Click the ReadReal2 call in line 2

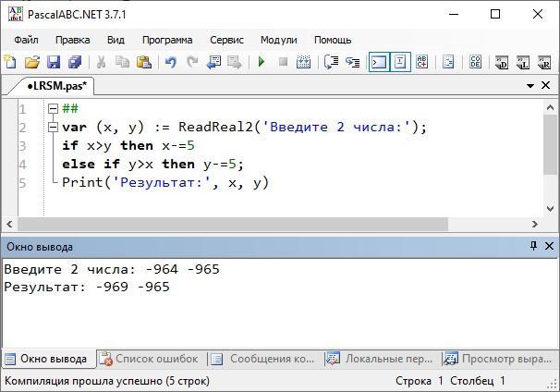[x=215, y=127]
